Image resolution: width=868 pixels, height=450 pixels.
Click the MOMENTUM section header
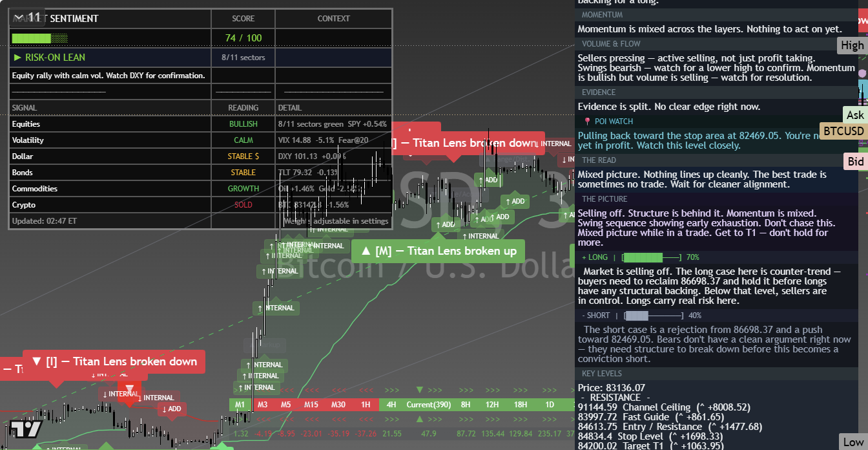point(602,15)
